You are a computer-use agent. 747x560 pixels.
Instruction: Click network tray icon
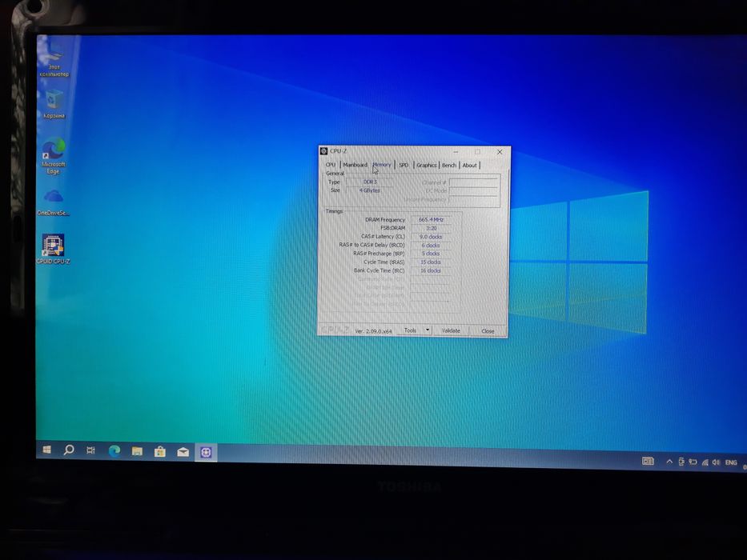[704, 462]
